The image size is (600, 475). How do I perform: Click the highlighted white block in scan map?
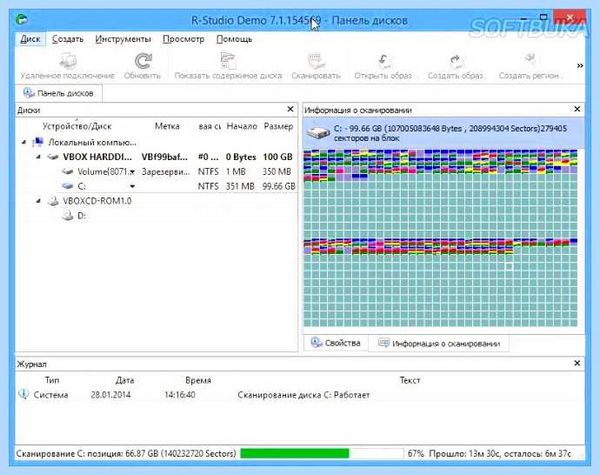pyautogui.click(x=509, y=266)
